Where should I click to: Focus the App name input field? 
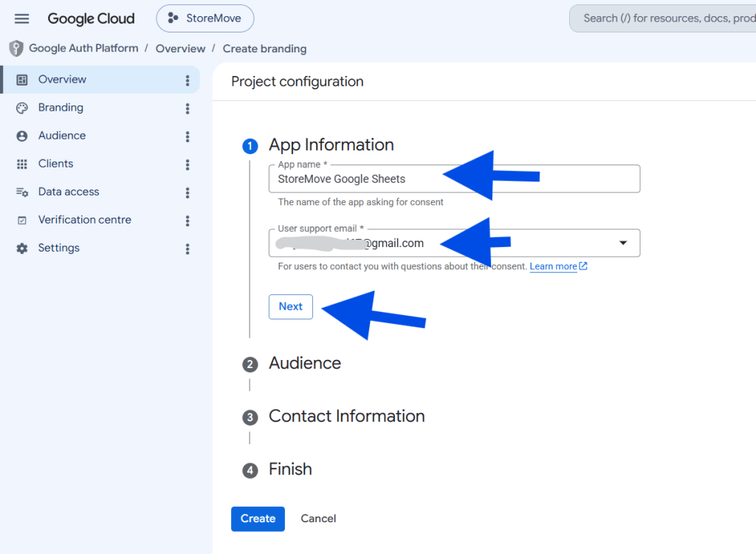click(x=454, y=179)
